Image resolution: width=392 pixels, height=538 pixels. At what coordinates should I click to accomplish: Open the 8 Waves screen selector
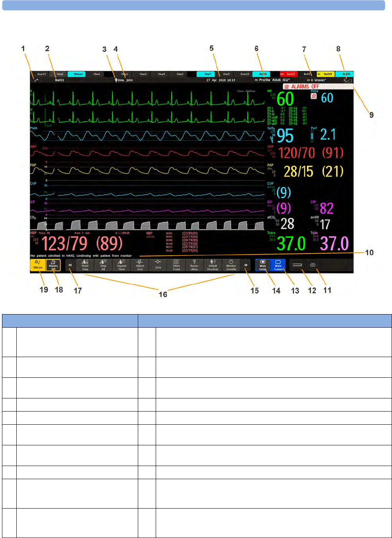(317, 80)
